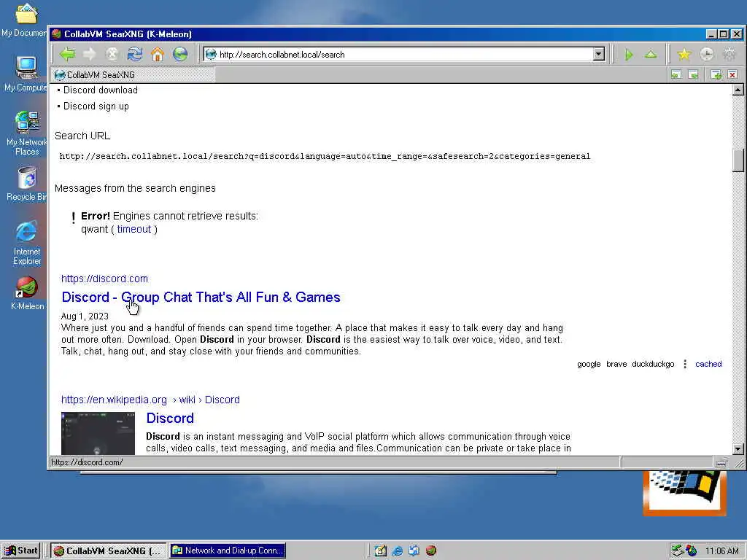Go back with the green arrow
Image resolution: width=747 pixels, height=560 pixels.
(67, 54)
